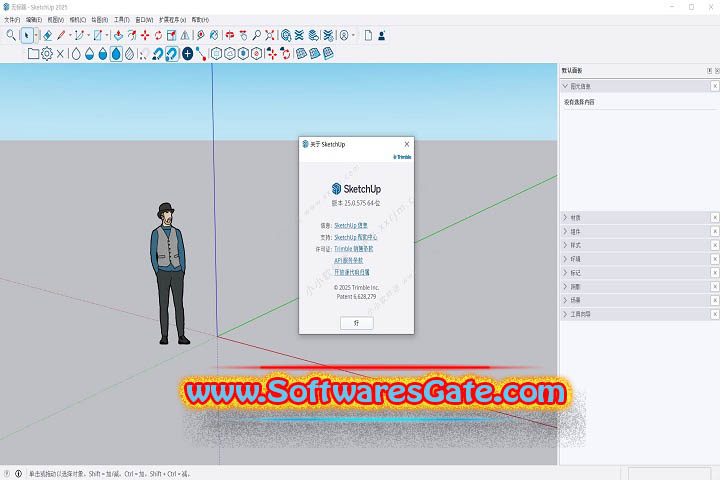Select the hatched droplet style
Image resolution: width=720 pixels, height=480 pixels.
tap(129, 54)
